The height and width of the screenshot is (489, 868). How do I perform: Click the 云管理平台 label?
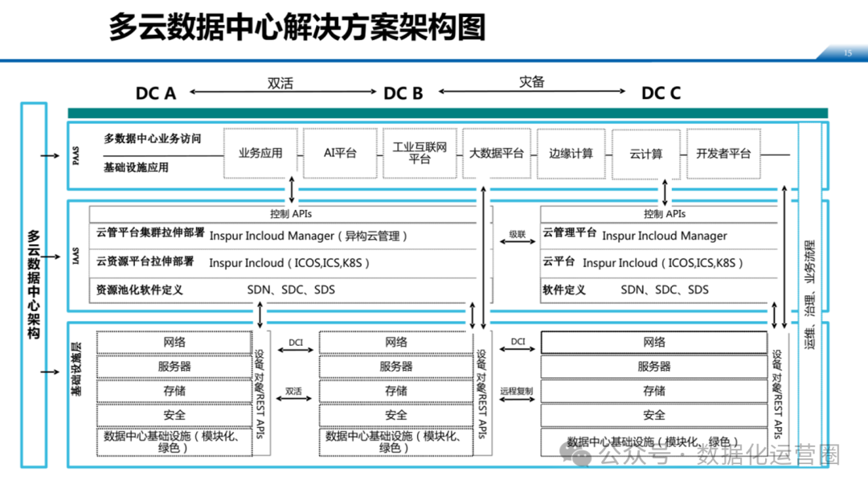569,232
